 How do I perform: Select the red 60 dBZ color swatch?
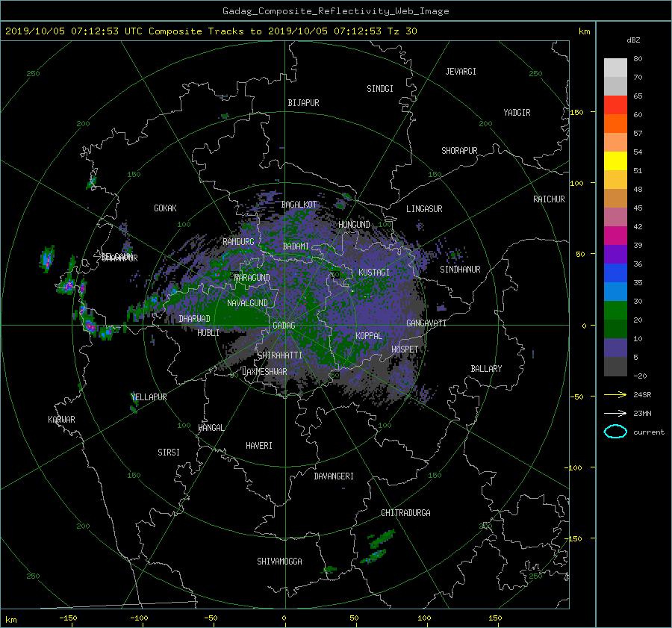click(615, 105)
